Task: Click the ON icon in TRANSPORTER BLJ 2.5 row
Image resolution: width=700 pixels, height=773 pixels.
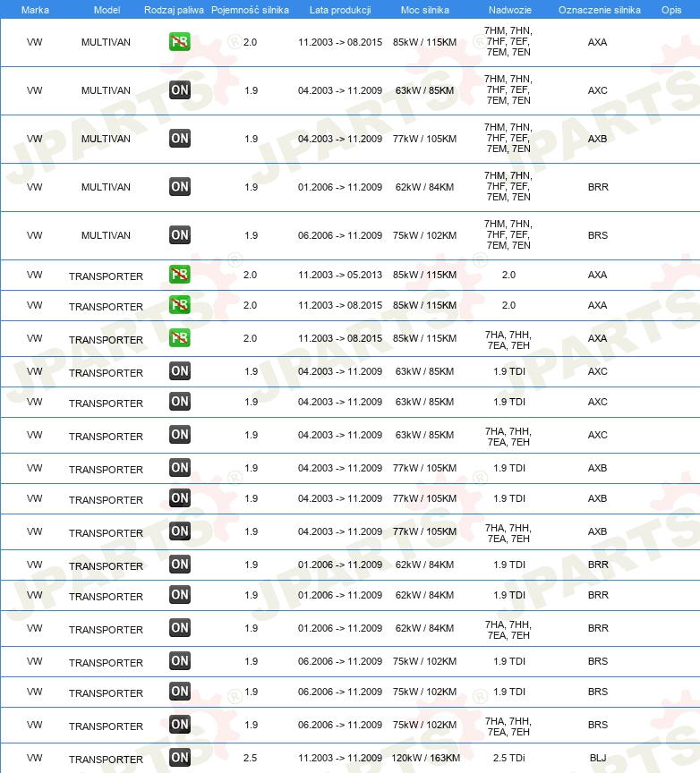Action: pyautogui.click(x=180, y=758)
